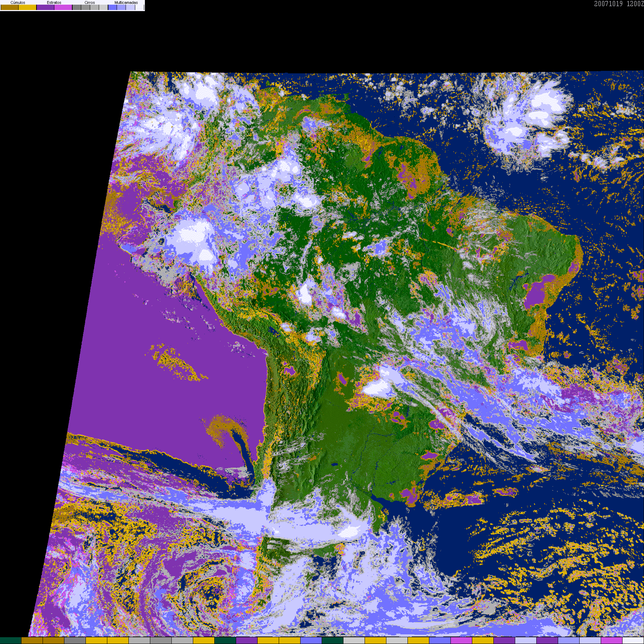
Task: Click the dark purple Estratos legend swatch
Action: (x=45, y=7)
